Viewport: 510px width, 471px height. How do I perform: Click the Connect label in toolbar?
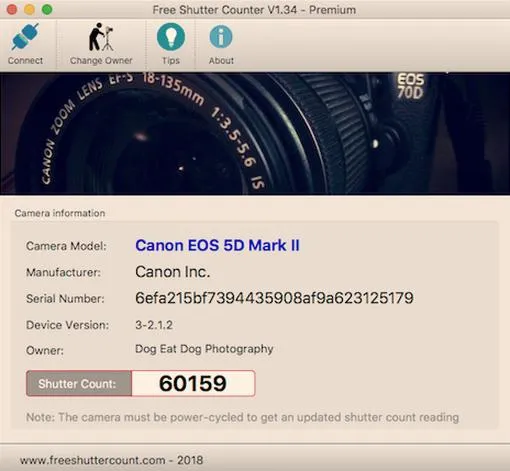pos(25,61)
